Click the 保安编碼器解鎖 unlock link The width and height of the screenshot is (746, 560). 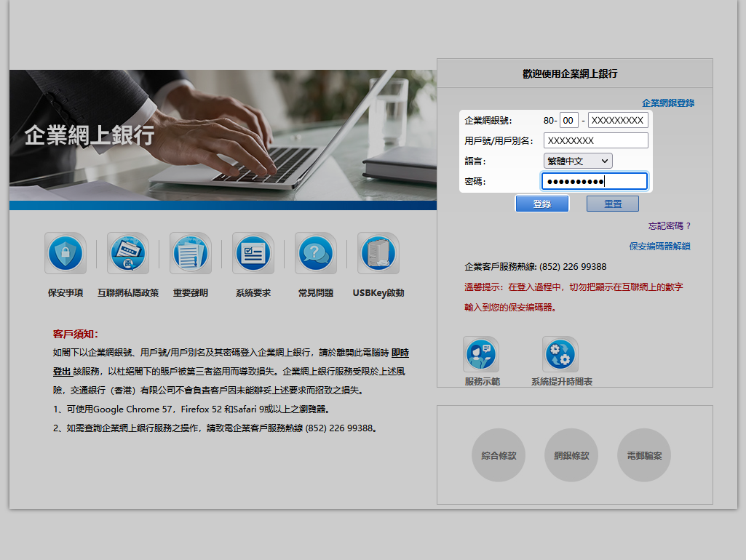[x=659, y=247]
